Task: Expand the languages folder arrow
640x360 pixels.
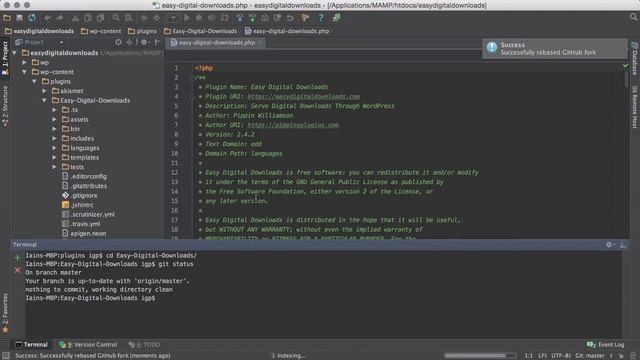Action: 54,148
